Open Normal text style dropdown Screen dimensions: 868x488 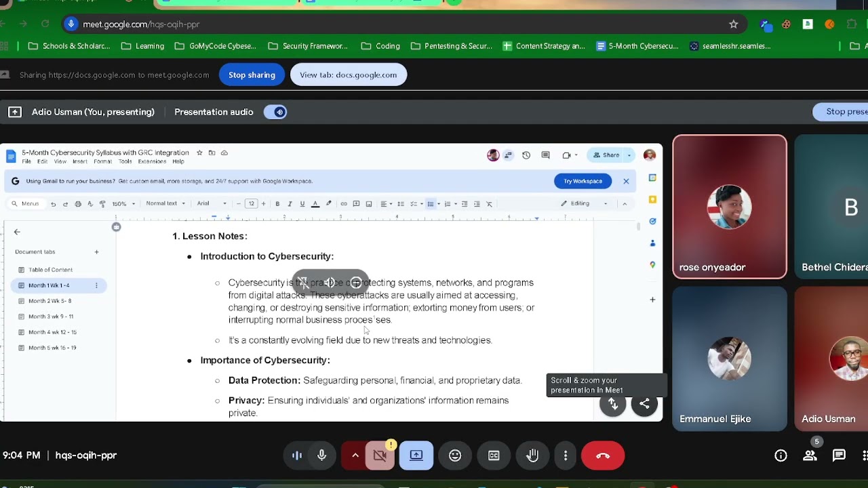point(165,203)
